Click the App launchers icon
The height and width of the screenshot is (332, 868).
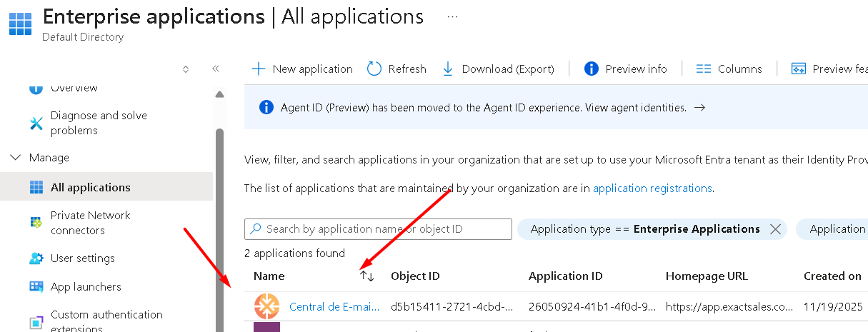36,286
